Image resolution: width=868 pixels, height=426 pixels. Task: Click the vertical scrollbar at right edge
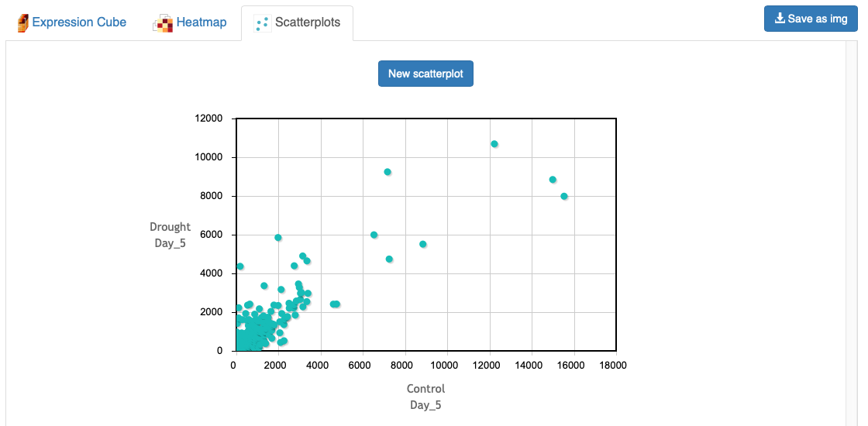[x=851, y=232]
